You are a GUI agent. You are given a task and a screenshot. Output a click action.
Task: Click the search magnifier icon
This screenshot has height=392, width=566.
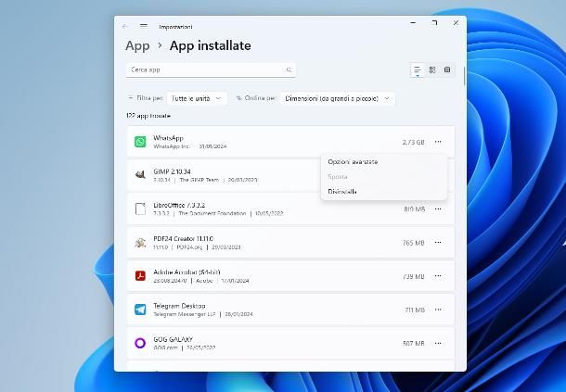[x=289, y=70]
